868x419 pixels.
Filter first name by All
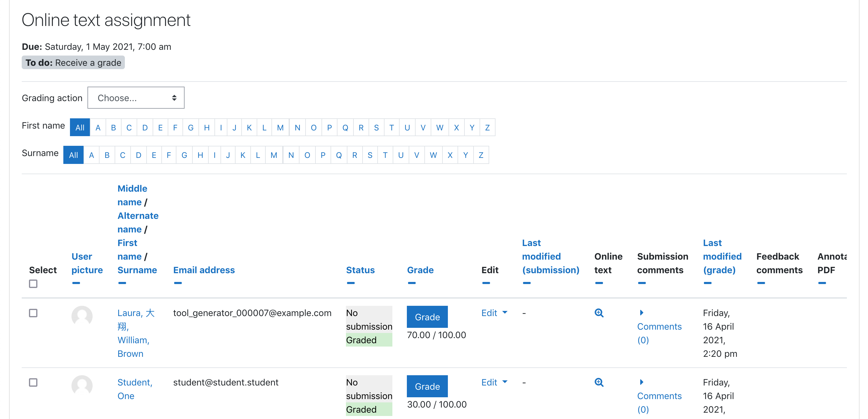(x=80, y=127)
